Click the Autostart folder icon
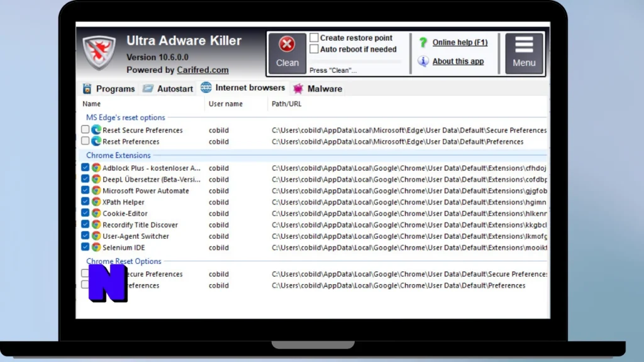 148,88
